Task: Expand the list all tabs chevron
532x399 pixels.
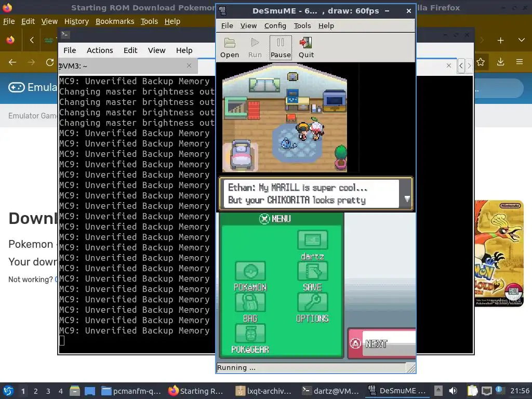Action: (522, 41)
